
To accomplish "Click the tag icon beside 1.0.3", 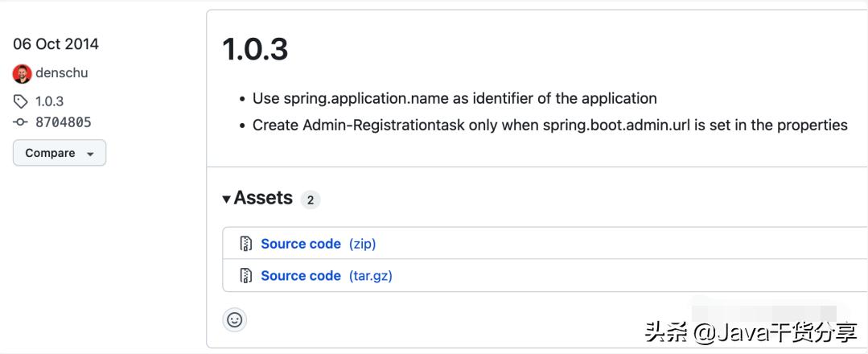I will click(20, 101).
